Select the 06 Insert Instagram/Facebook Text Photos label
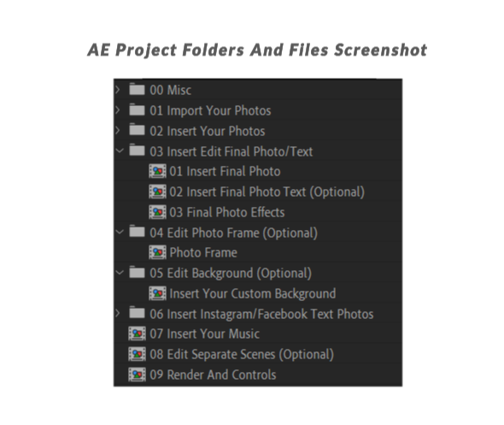The height and width of the screenshot is (425, 504). [261, 314]
